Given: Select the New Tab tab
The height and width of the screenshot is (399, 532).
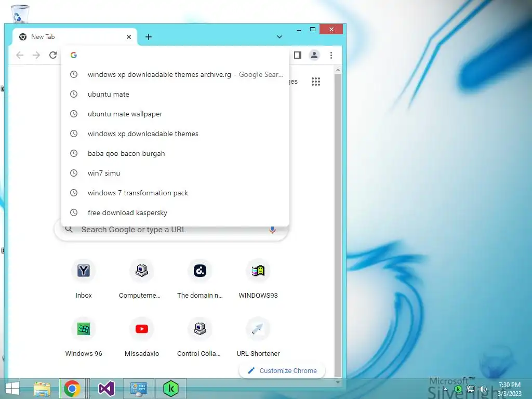Looking at the screenshot, I should point(75,37).
